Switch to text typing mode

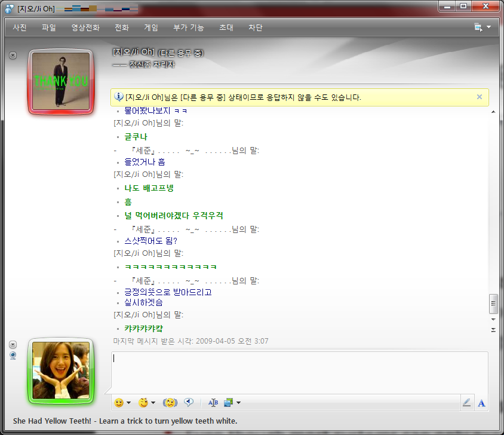(x=481, y=403)
